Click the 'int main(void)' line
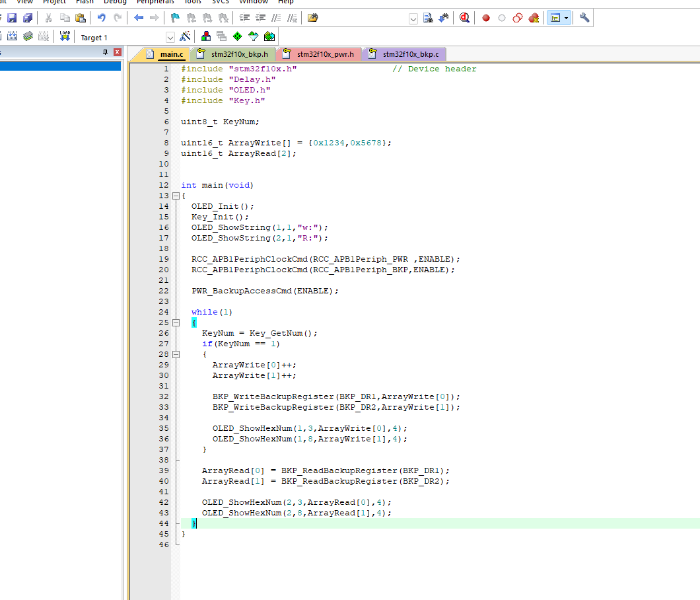This screenshot has width=700, height=600. [x=217, y=186]
